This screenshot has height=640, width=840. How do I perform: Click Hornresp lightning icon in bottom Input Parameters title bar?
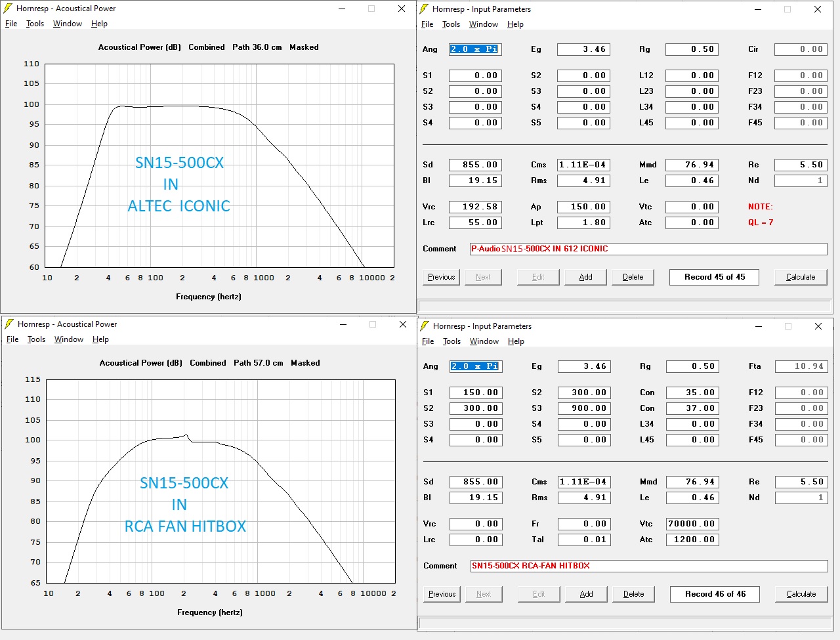click(425, 326)
